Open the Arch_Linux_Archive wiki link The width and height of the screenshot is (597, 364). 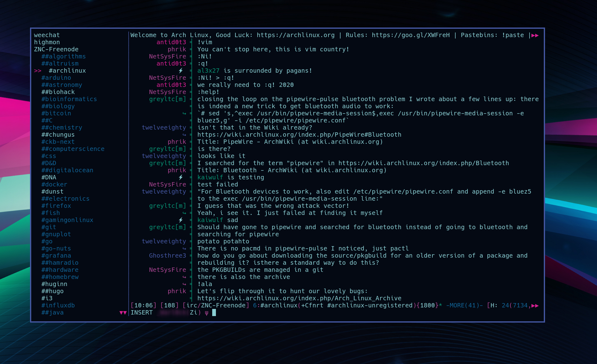tap(299, 298)
